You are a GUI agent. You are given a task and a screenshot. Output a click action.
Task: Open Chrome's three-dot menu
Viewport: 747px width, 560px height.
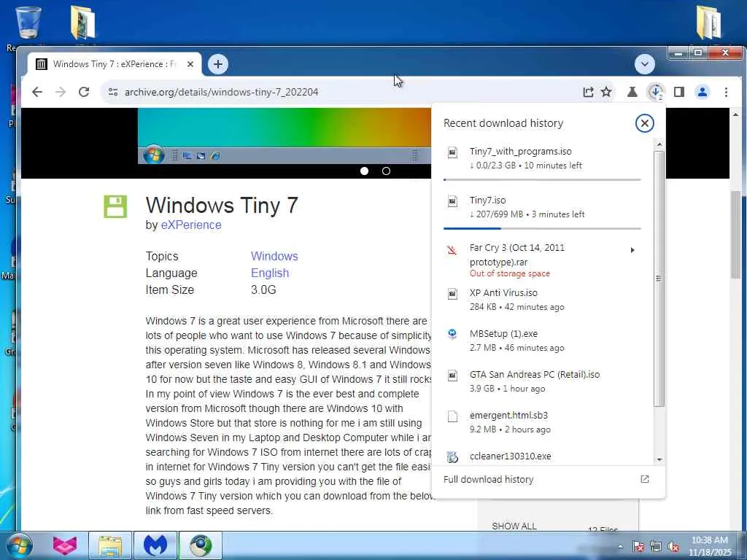tap(726, 92)
